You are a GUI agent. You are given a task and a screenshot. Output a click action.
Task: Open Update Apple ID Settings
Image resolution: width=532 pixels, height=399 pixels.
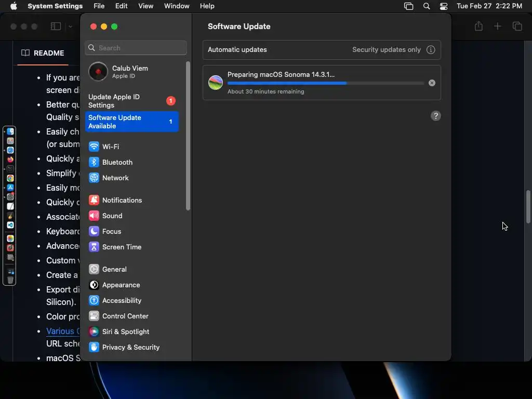[132, 101]
